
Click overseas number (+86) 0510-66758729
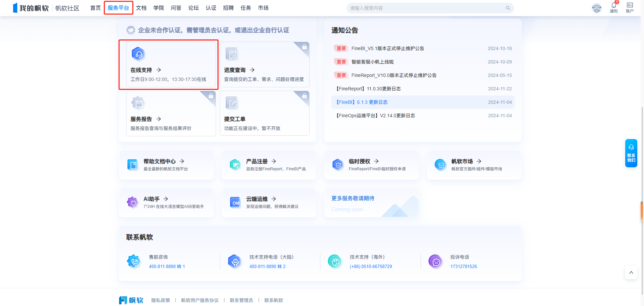click(x=371, y=266)
